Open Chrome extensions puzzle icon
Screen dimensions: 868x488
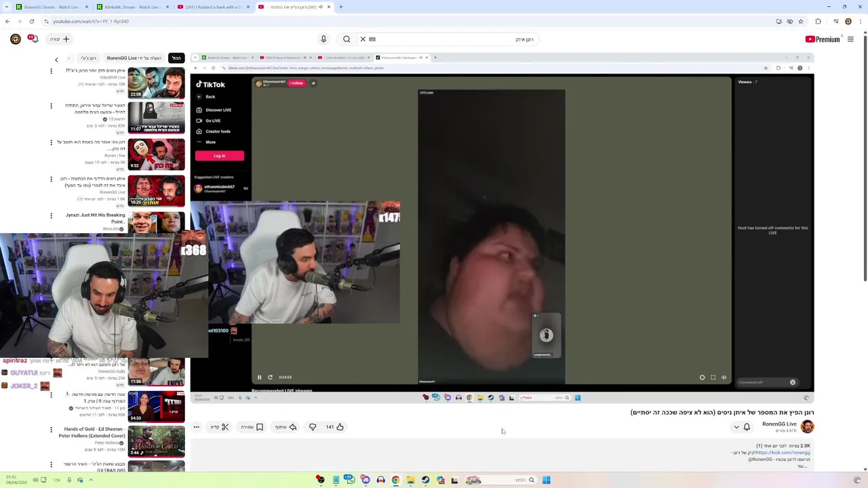click(x=818, y=21)
